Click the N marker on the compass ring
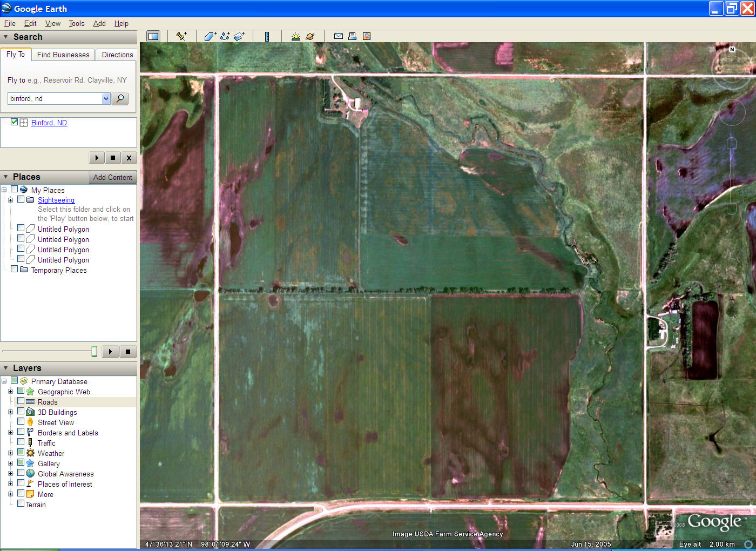The image size is (756, 551). pos(732,49)
